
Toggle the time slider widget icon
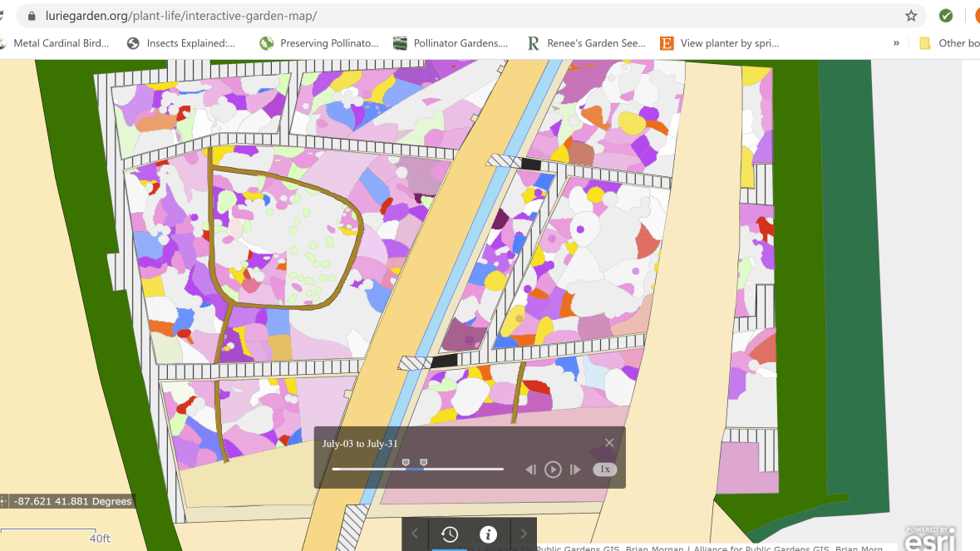[449, 534]
